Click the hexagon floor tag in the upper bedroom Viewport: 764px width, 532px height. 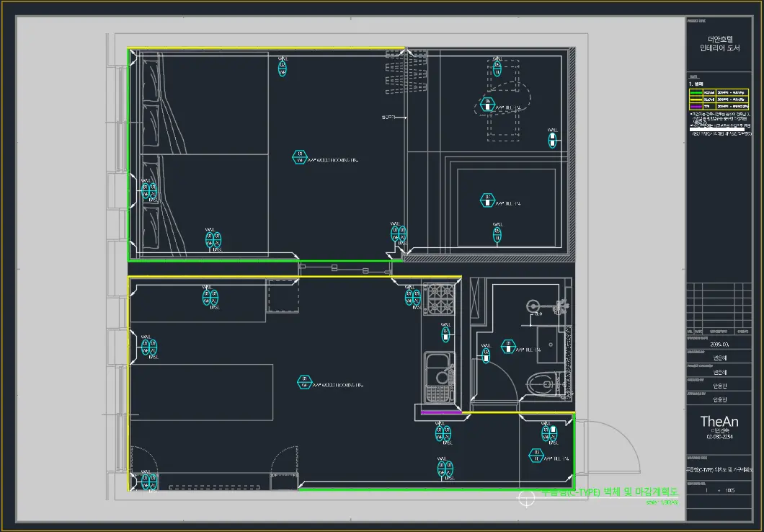[x=300, y=157]
